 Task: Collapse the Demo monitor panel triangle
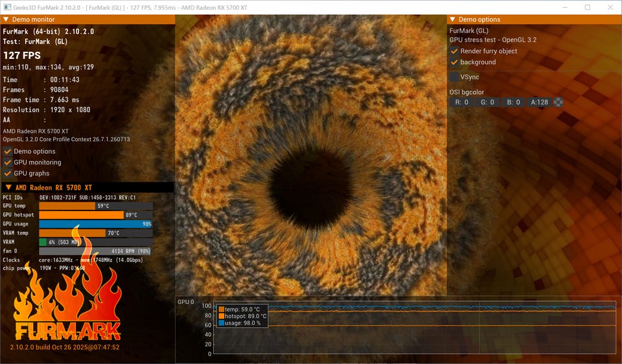(x=6, y=19)
